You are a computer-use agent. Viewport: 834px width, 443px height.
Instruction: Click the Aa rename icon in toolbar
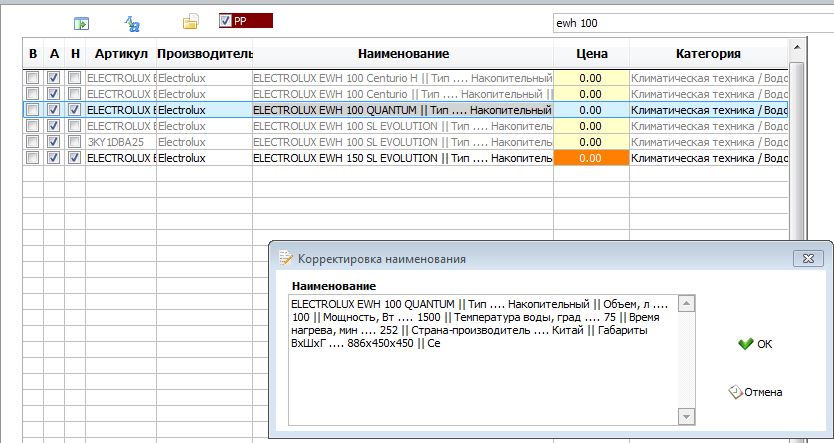point(132,23)
